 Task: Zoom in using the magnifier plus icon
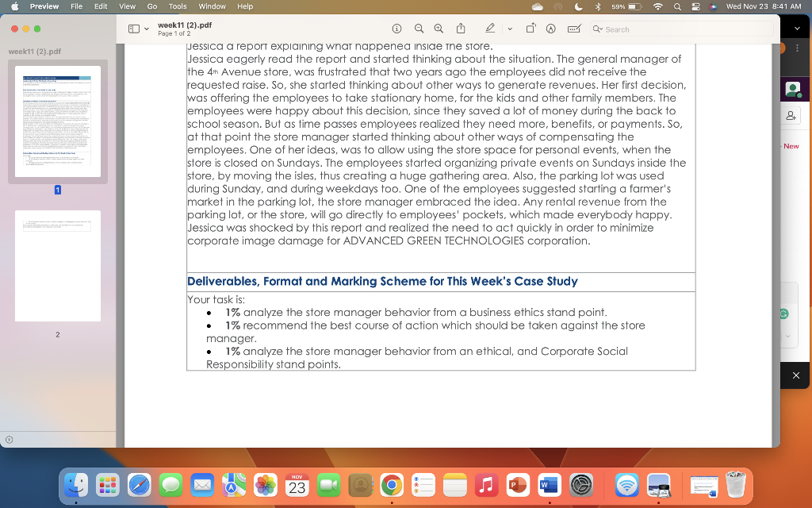click(x=438, y=28)
